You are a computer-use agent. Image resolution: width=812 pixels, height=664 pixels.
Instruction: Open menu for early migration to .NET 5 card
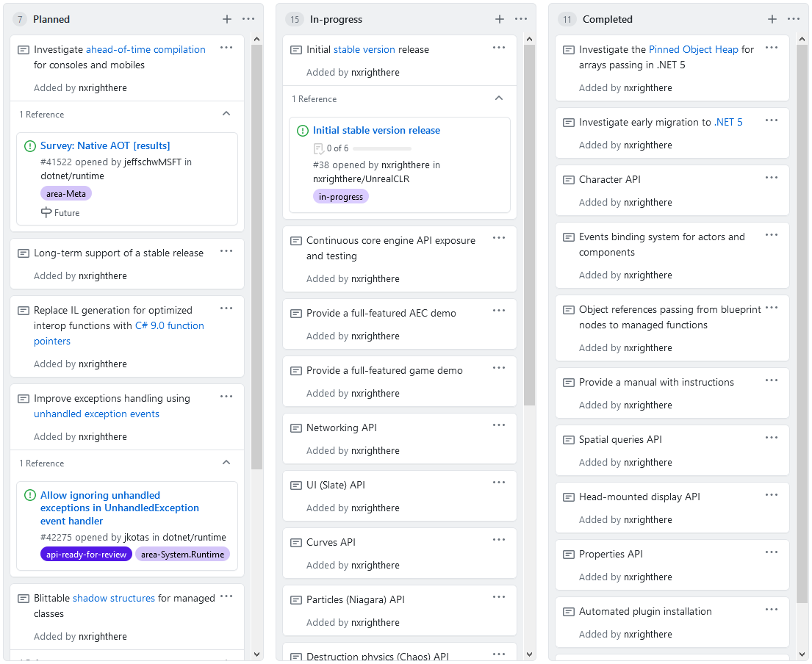pyautogui.click(x=772, y=120)
